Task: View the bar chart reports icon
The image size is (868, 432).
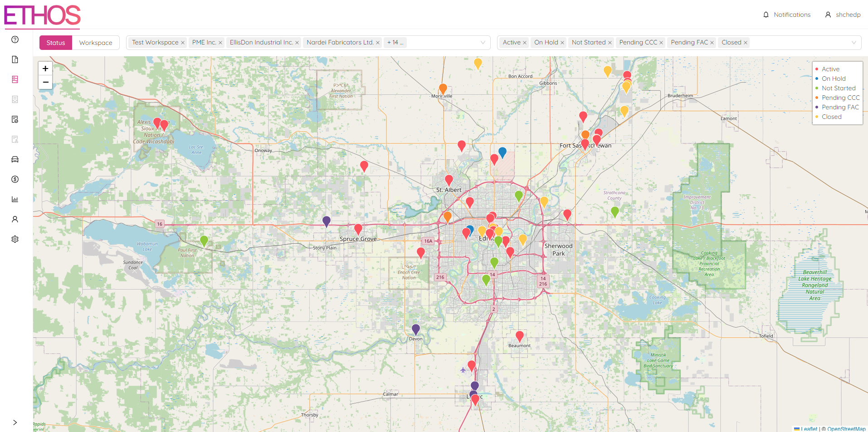Action: (15, 199)
